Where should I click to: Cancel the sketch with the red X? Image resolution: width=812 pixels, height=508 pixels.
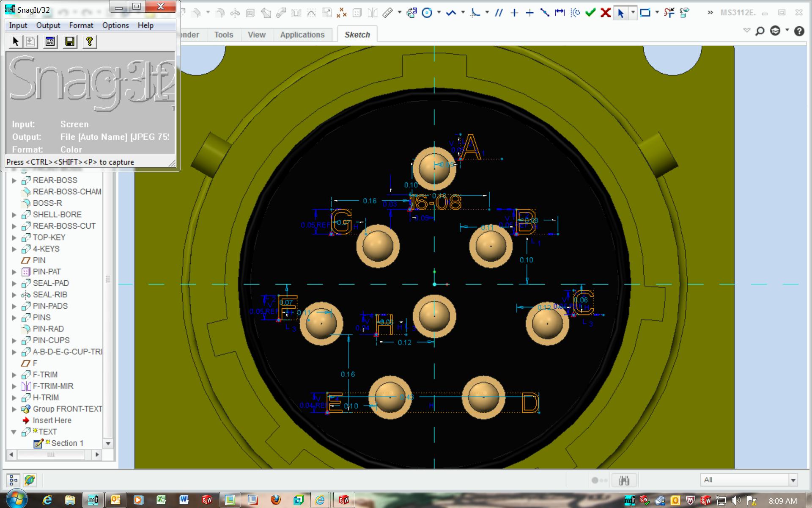(x=606, y=13)
